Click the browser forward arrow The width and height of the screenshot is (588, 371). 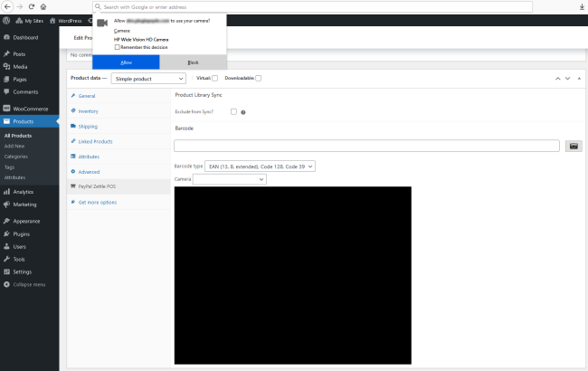click(20, 6)
